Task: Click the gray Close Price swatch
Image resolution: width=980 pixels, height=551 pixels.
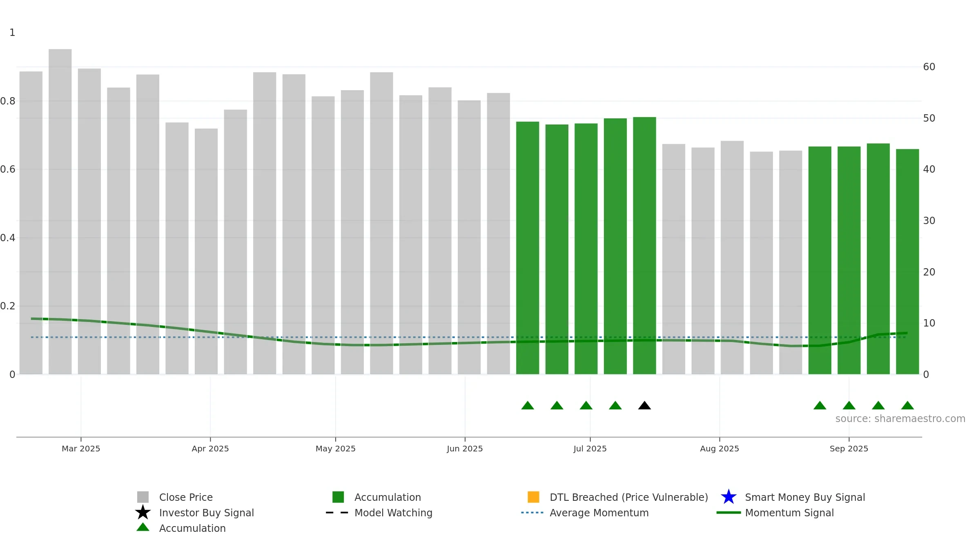Action: pyautogui.click(x=143, y=497)
